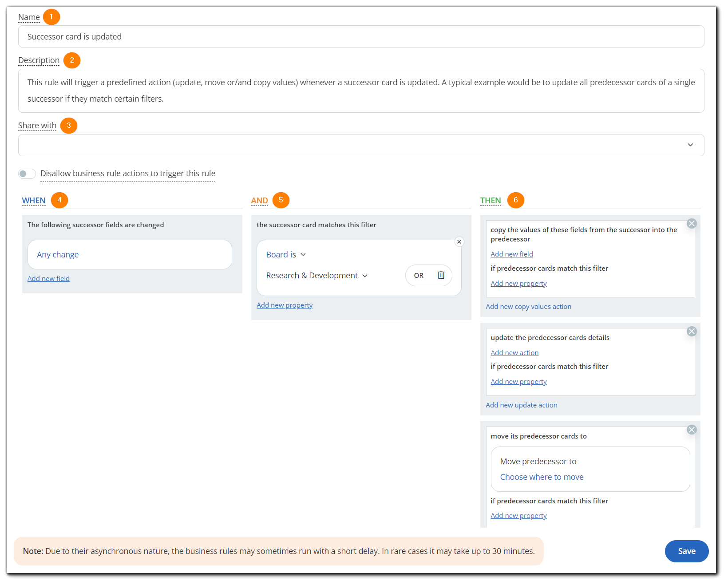Click the orange number 4 WHEN marker
728x585 pixels.
[59, 200]
